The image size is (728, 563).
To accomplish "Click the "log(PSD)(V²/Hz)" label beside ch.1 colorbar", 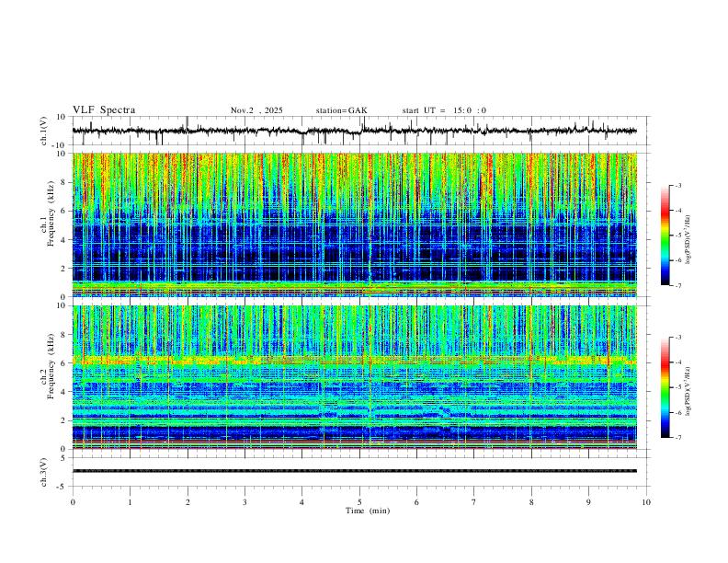I will point(688,240).
